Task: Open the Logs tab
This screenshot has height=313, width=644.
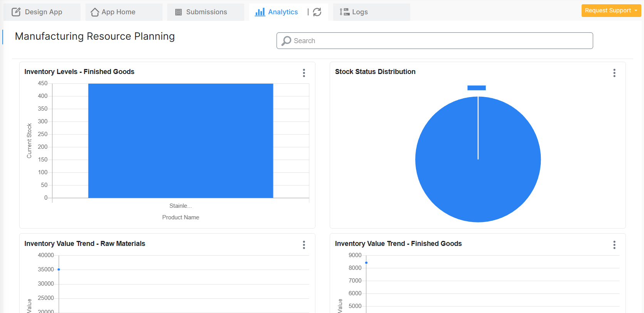Action: tap(372, 12)
